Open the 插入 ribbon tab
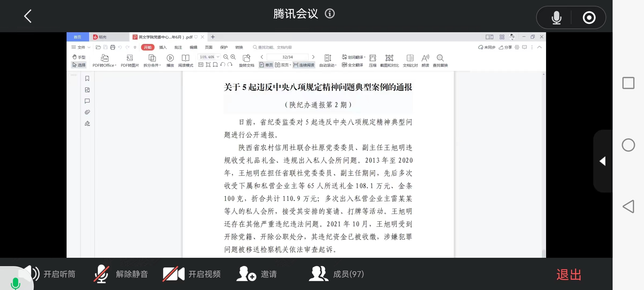644x290 pixels. pos(163,47)
